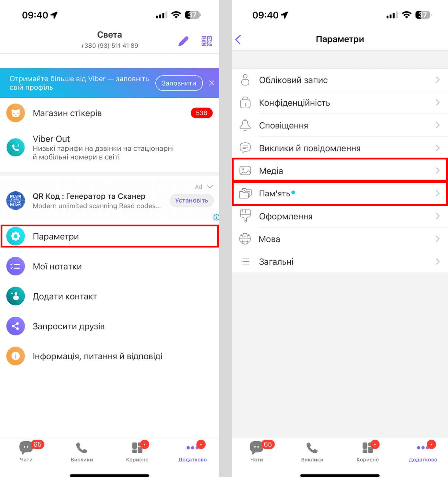448x481 pixels.
Task: Open Viber Out phone icon entry
Action: click(x=16, y=147)
